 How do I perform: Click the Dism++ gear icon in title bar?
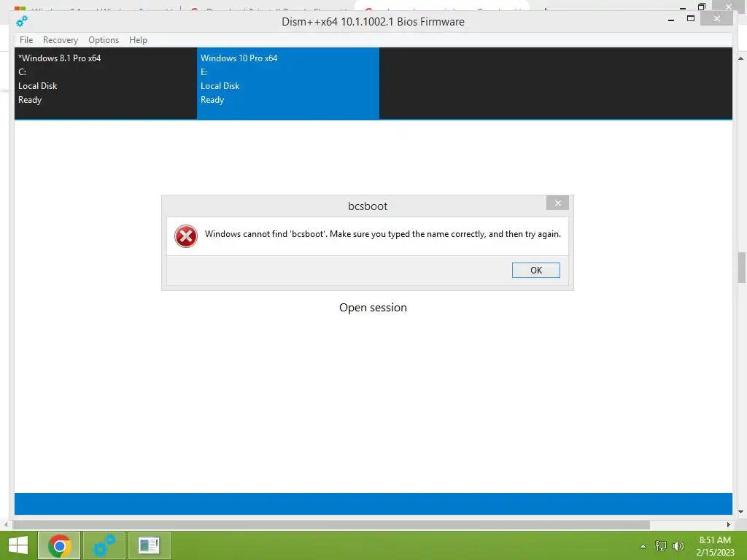[22, 21]
